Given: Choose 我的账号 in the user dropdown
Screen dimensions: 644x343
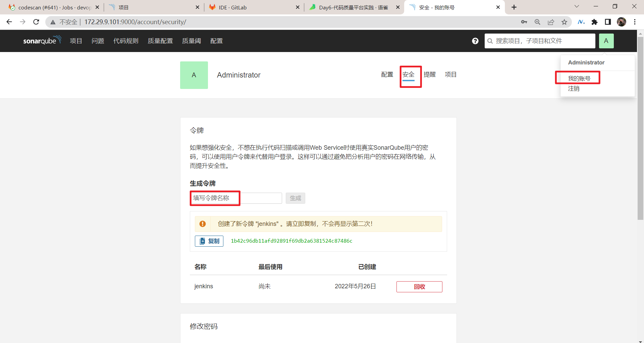Looking at the screenshot, I should (x=579, y=79).
